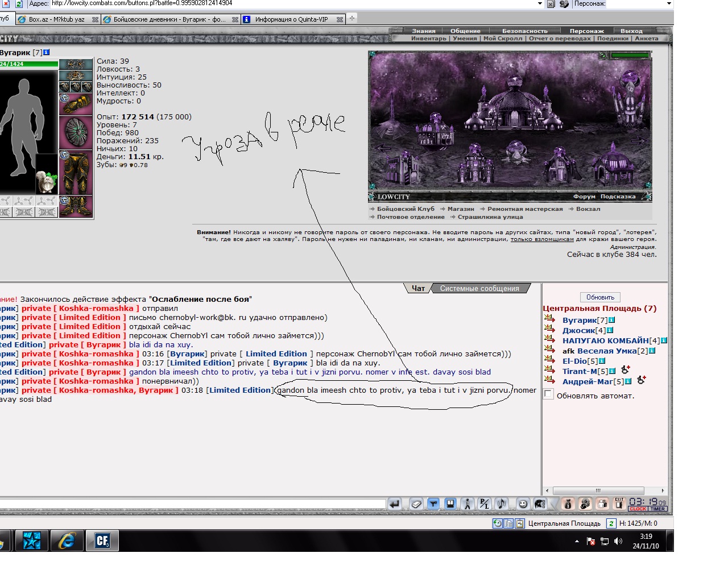Switch the clock to TIMER mode
The image size is (728, 582).
658,509
